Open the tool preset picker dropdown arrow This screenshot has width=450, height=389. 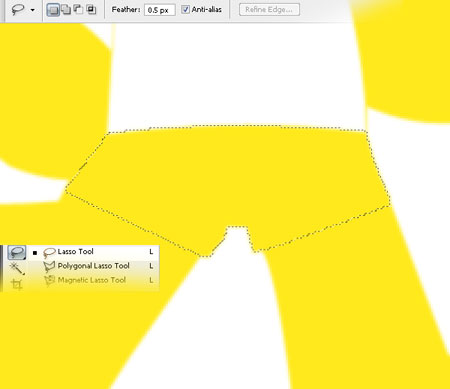(33, 10)
